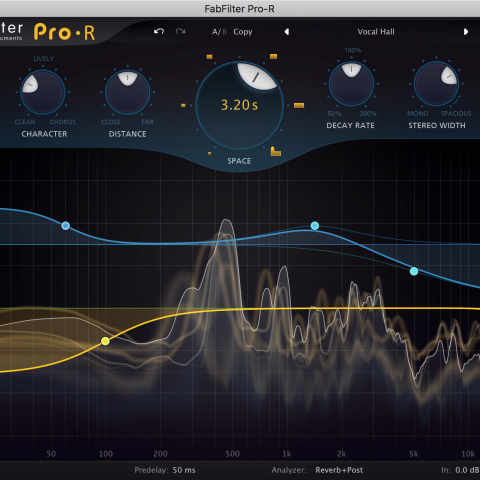Go to next preset with right arrow
The image size is (480, 480).
click(466, 32)
